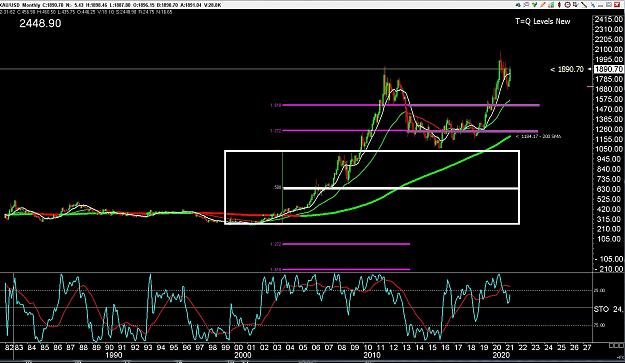The width and height of the screenshot is (625, 363).
Task: Click the 2010 decade label on the time axis
Action: click(372, 355)
